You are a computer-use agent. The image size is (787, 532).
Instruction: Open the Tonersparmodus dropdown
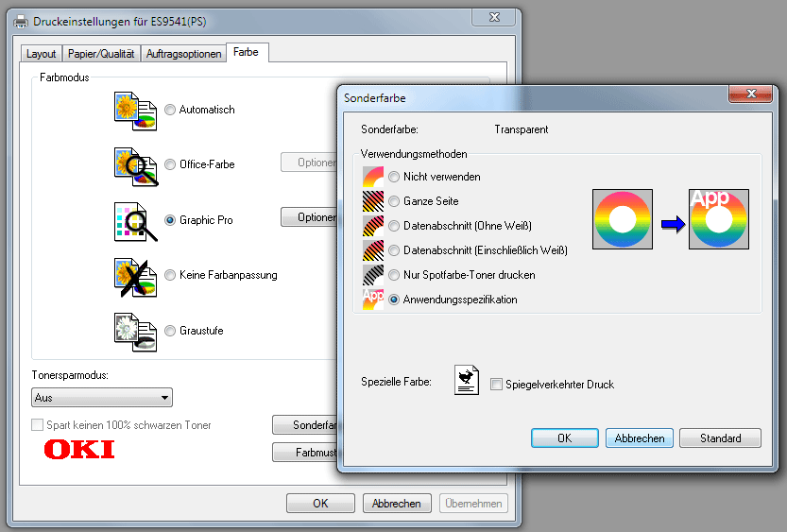point(102,398)
